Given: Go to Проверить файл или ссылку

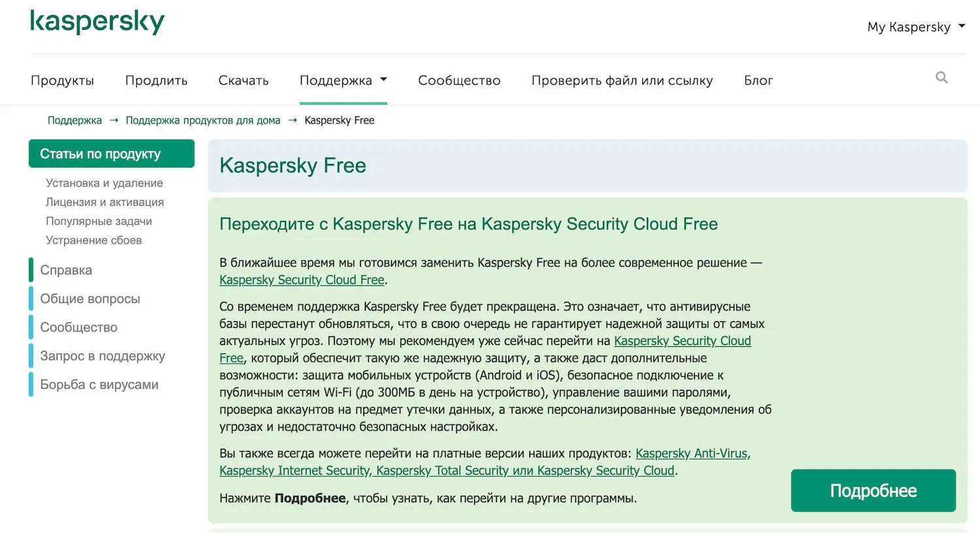Looking at the screenshot, I should [622, 80].
